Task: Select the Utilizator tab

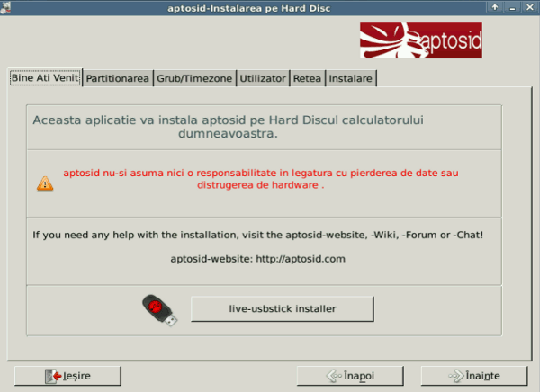Action: (x=263, y=78)
